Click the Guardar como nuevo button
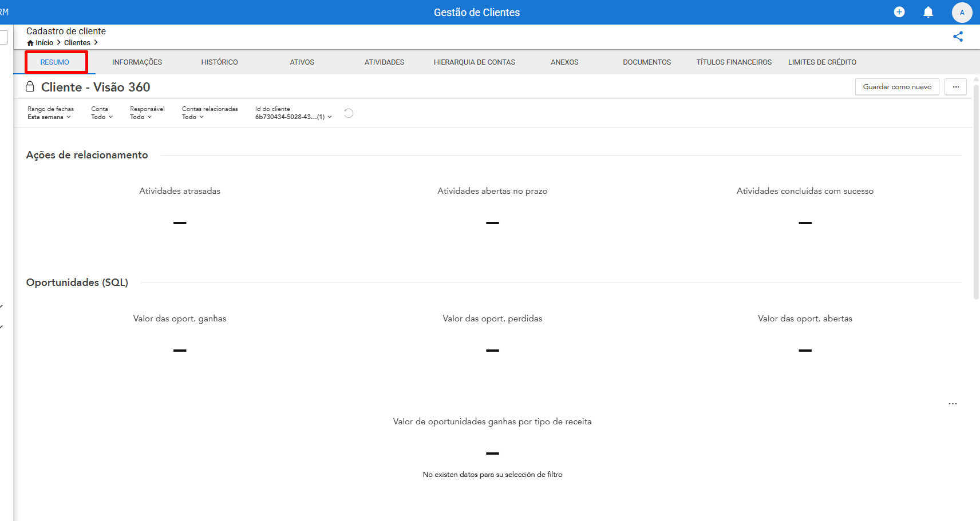Image resolution: width=980 pixels, height=521 pixels. point(897,87)
